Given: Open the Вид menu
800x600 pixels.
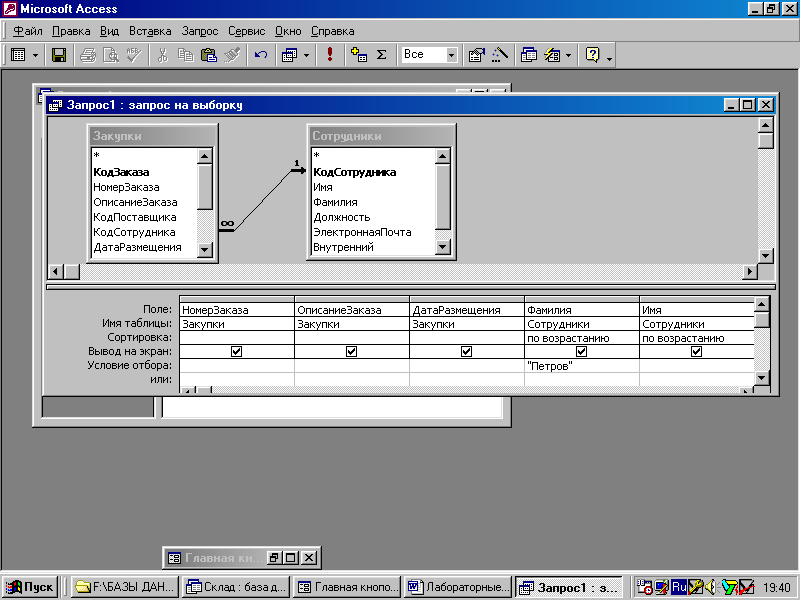Looking at the screenshot, I should pos(109,31).
